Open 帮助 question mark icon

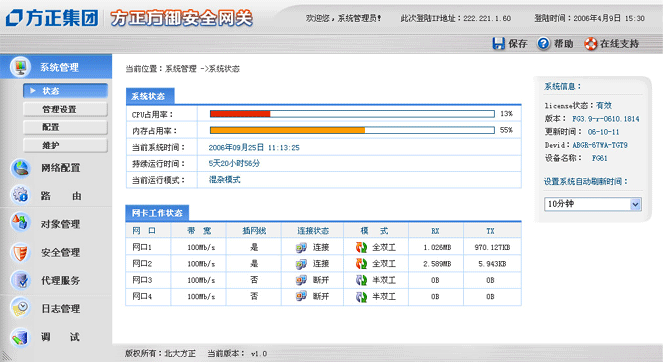click(543, 43)
